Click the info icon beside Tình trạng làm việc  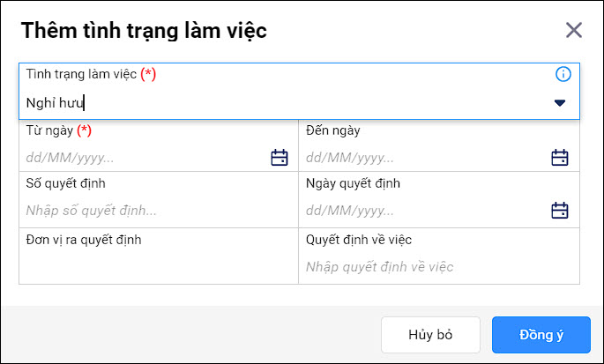[x=563, y=74]
